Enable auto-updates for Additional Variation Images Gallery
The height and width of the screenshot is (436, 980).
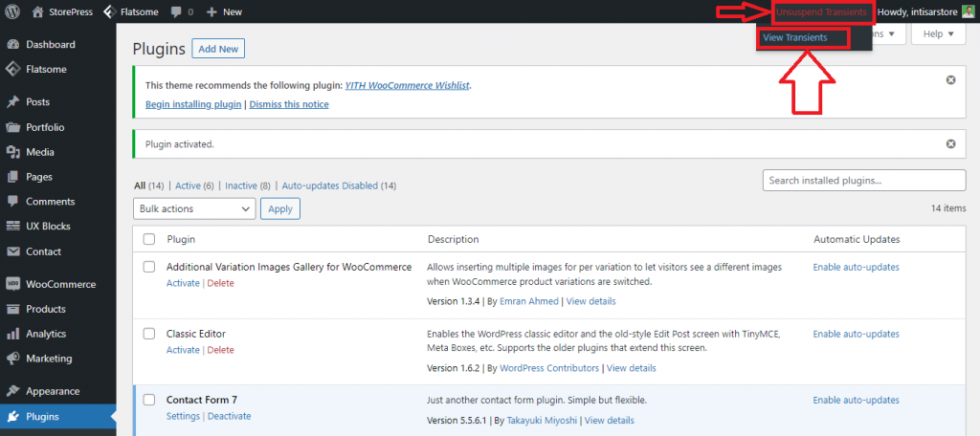click(856, 268)
